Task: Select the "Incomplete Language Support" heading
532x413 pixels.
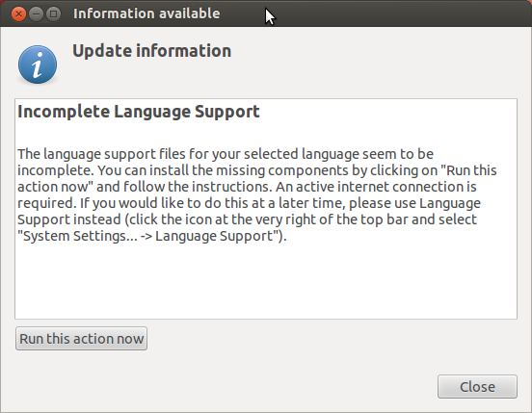Action: 139,112
